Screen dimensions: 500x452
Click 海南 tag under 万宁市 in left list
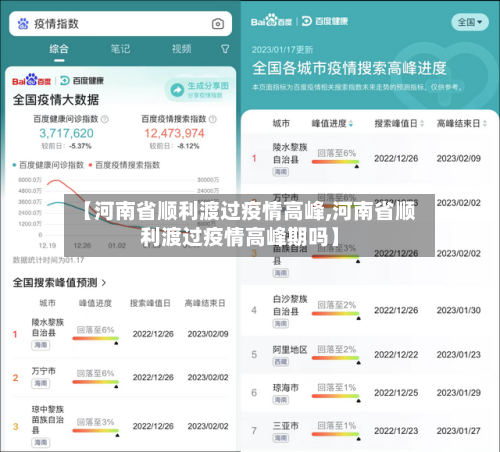(x=41, y=383)
